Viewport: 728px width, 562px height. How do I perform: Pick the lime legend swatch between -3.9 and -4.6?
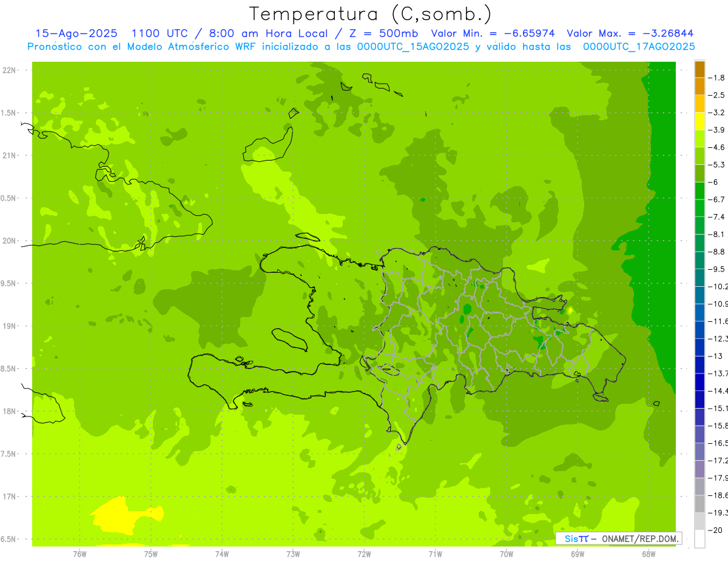(699, 138)
